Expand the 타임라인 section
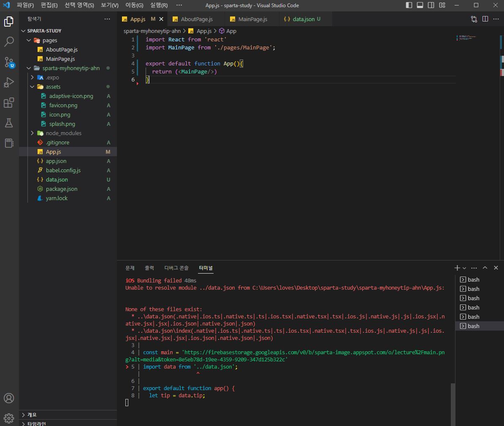Screen dimensions: 504x426 point(68,423)
